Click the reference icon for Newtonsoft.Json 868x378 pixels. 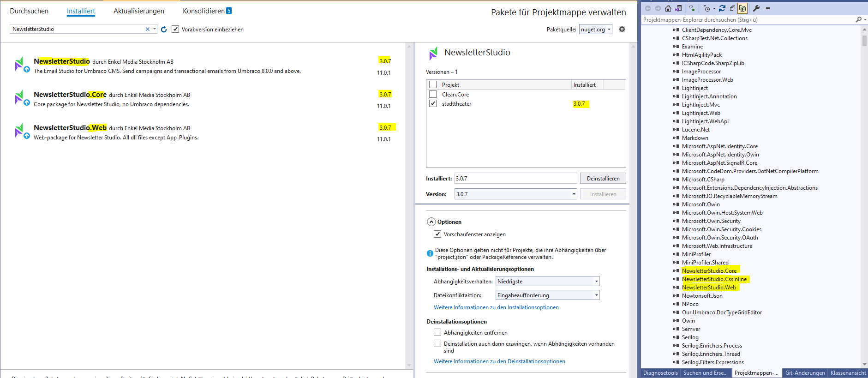(x=676, y=296)
